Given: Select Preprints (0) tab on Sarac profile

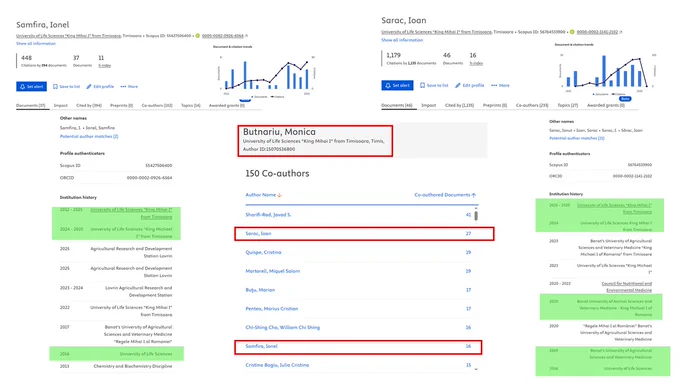Looking at the screenshot, I should pos(495,105).
